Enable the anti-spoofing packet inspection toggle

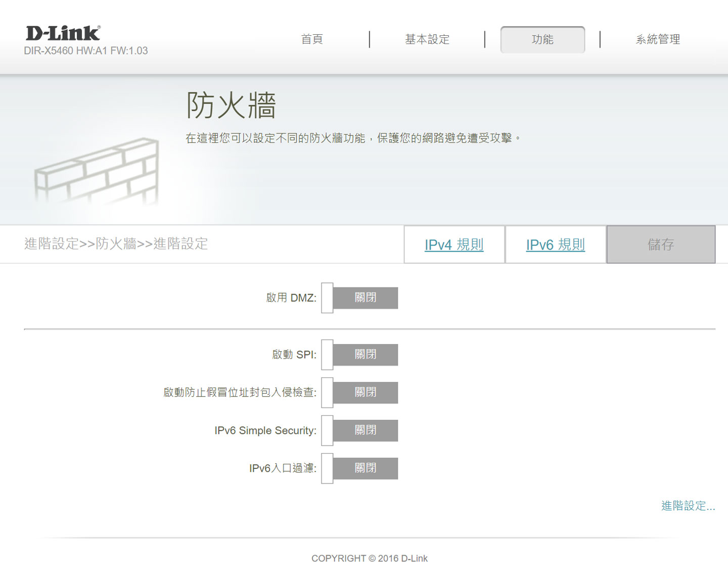point(359,392)
